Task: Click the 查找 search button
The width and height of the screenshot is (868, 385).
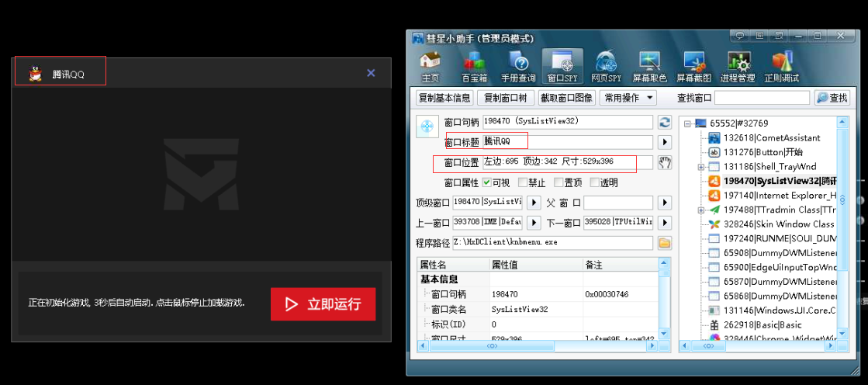Action: [832, 98]
